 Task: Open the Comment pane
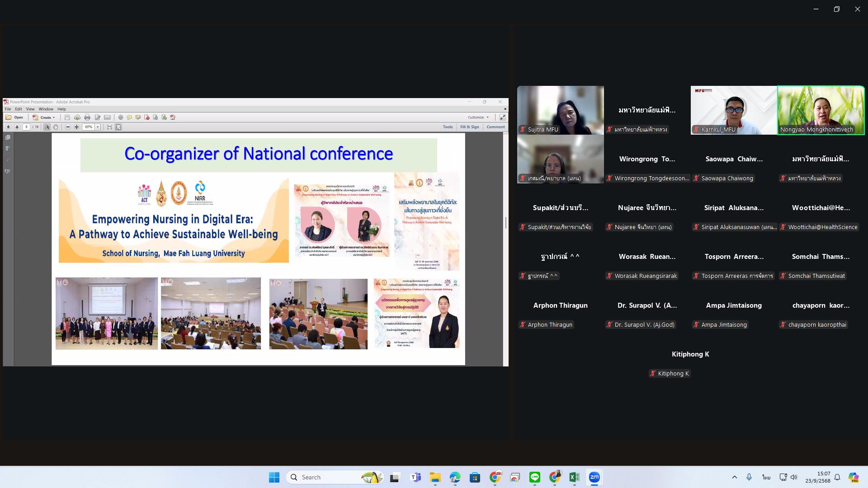click(x=495, y=127)
